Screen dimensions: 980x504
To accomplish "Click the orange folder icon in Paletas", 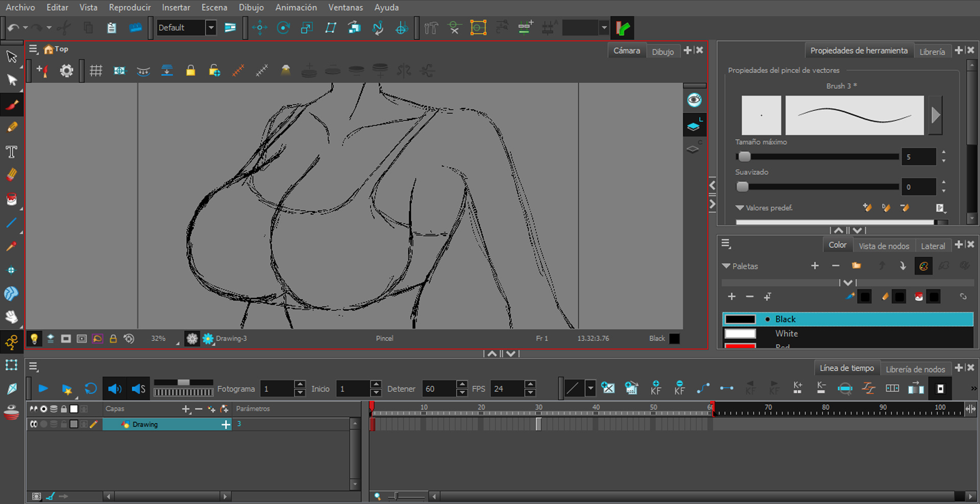I will pyautogui.click(x=856, y=266).
